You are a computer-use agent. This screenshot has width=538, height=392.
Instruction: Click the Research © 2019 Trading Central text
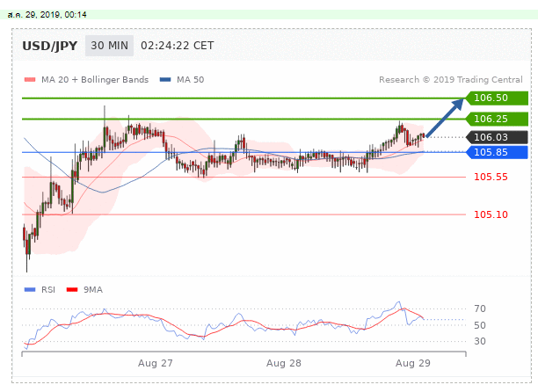point(451,80)
